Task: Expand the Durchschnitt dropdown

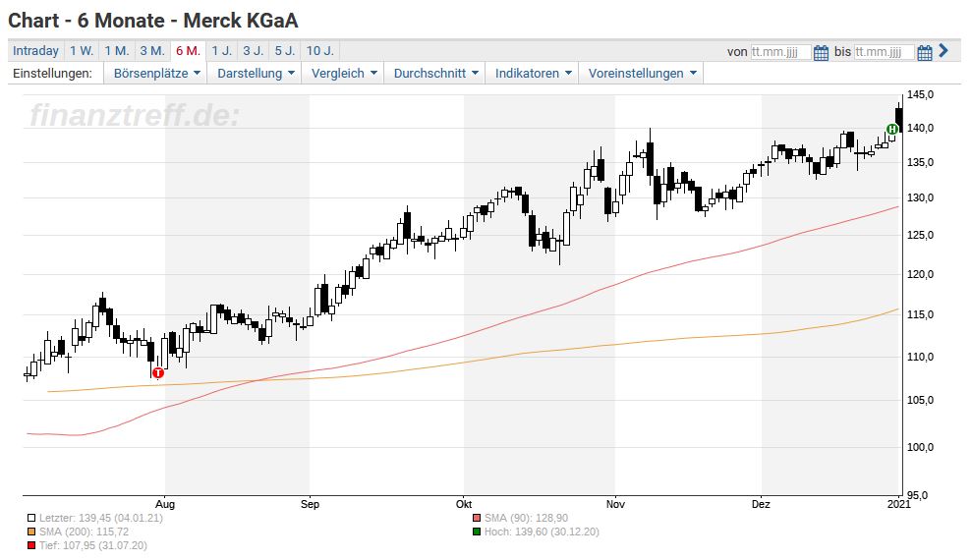Action: pyautogui.click(x=435, y=73)
